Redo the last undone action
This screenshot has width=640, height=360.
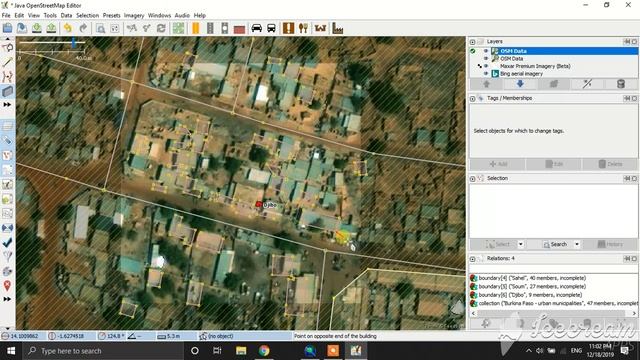83,28
